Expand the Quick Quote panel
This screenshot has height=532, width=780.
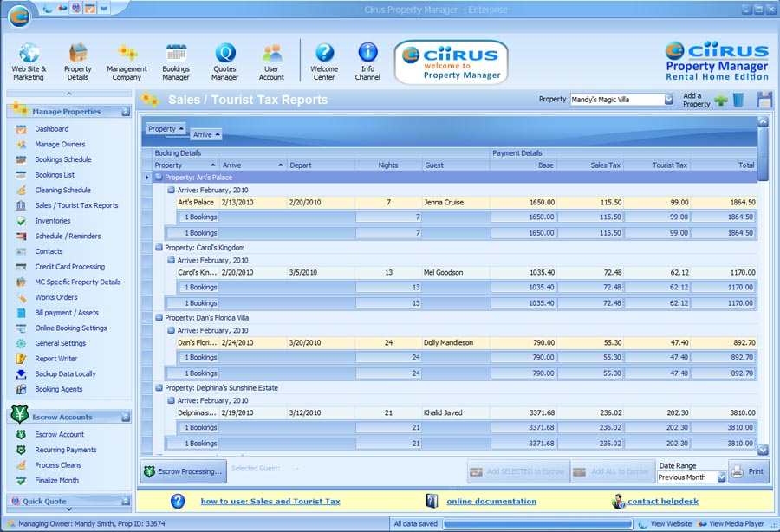(126, 501)
